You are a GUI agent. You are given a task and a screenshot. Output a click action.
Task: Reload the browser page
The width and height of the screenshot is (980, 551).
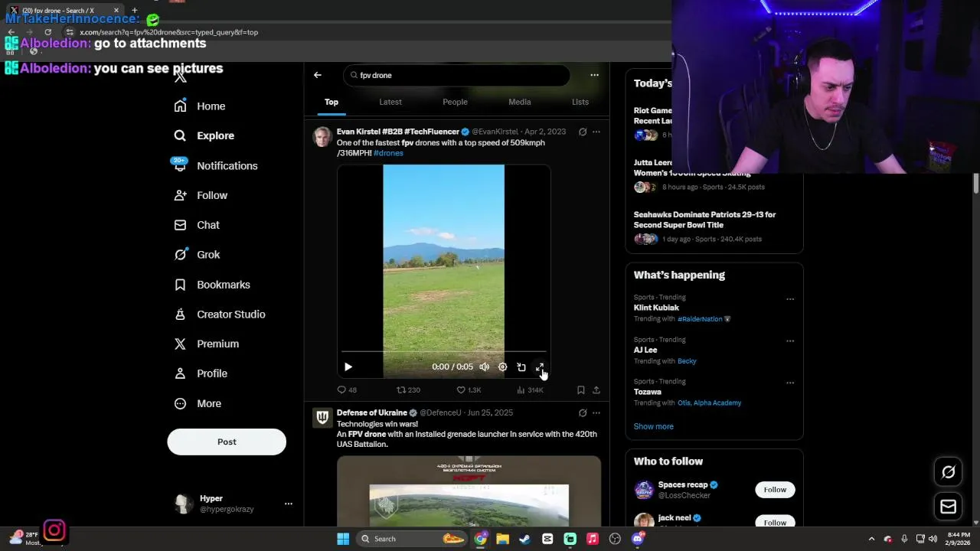coord(47,32)
